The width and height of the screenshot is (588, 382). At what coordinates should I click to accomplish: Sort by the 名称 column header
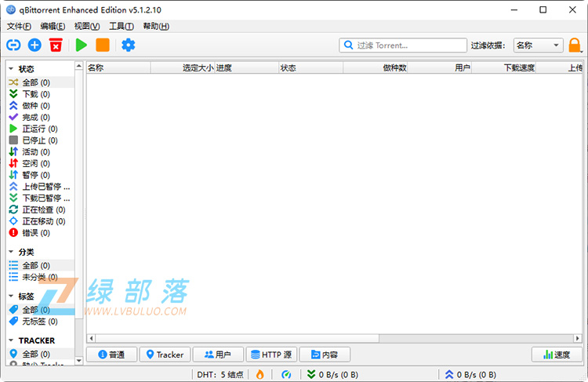[118, 68]
